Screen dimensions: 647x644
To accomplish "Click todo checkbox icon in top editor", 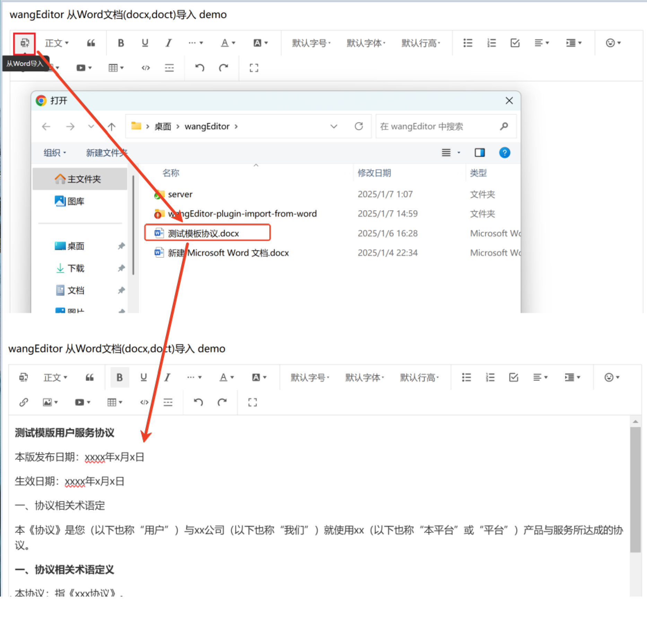I will 515,43.
